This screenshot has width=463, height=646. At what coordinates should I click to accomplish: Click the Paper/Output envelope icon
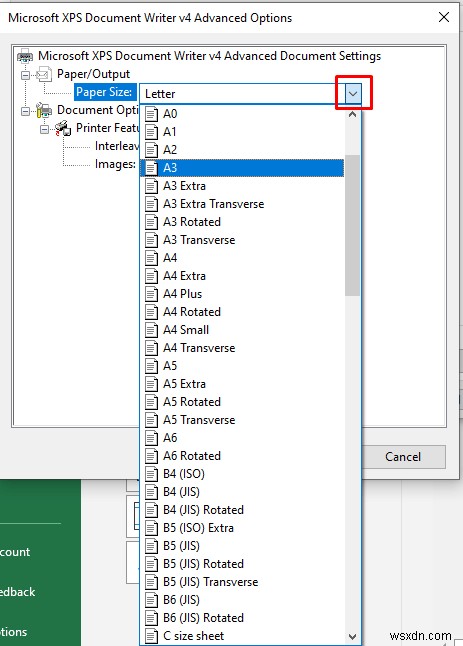44,74
